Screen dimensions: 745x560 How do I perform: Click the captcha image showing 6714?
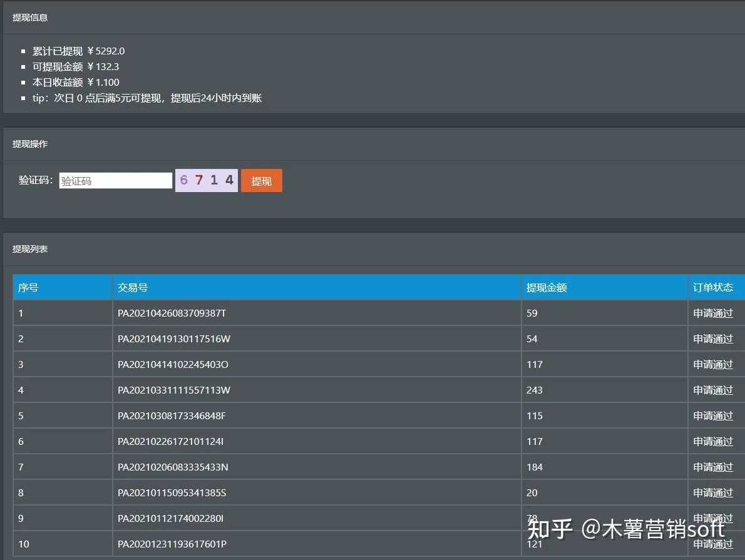(207, 180)
